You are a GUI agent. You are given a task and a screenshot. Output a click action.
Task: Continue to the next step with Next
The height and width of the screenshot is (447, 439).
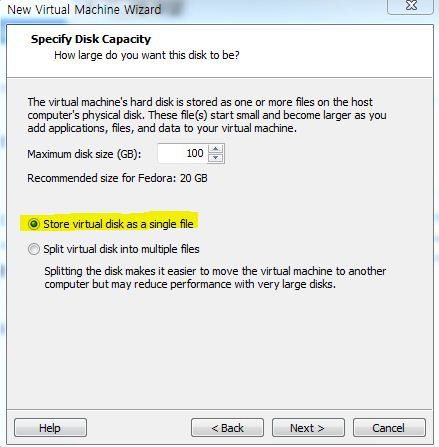coord(308,428)
